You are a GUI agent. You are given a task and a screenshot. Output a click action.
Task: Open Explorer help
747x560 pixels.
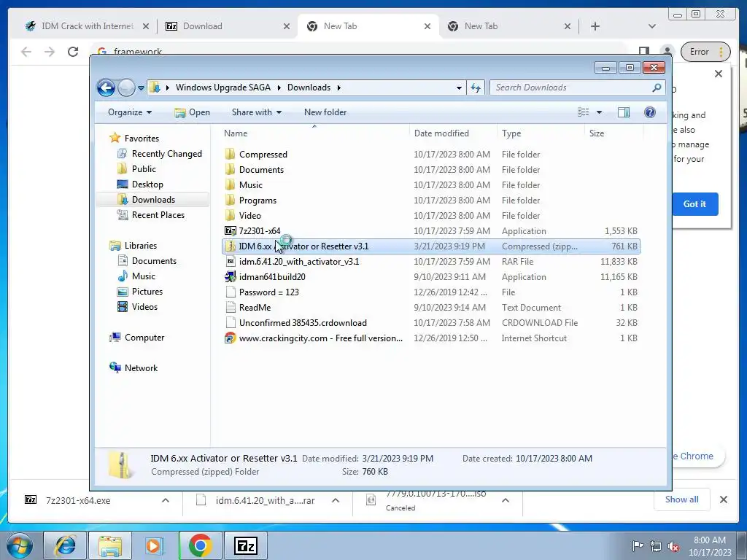(x=650, y=112)
